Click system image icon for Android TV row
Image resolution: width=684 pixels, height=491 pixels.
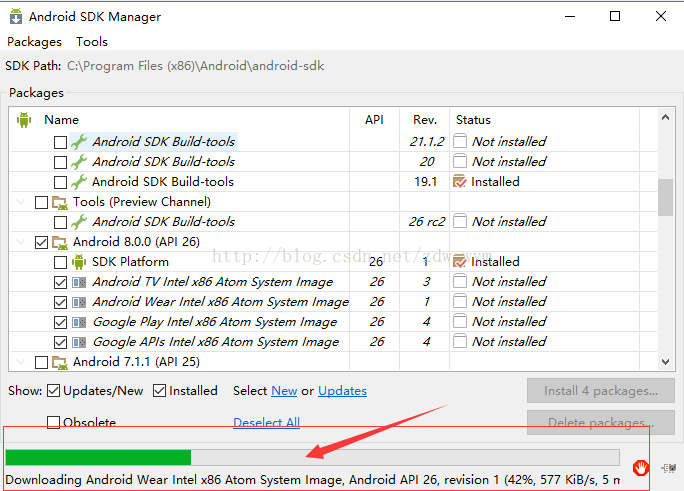point(79,283)
